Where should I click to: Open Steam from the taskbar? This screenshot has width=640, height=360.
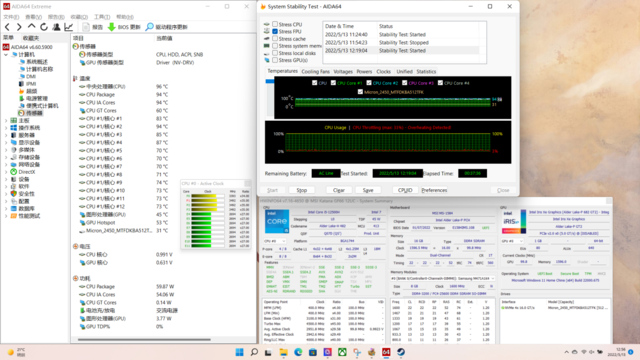pos(401,352)
